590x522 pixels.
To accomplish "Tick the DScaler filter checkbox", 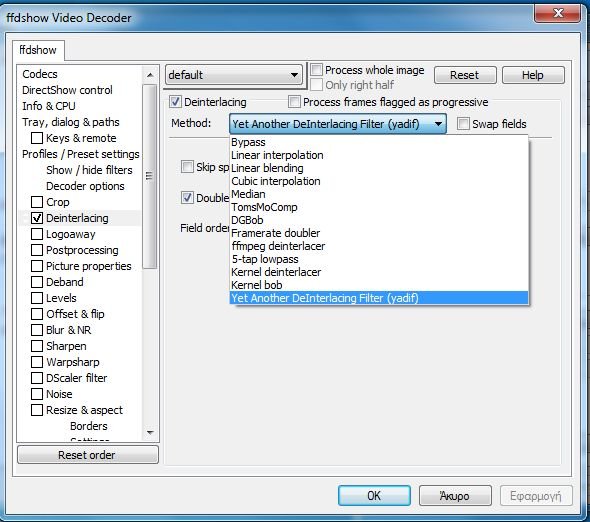I will click(37, 378).
